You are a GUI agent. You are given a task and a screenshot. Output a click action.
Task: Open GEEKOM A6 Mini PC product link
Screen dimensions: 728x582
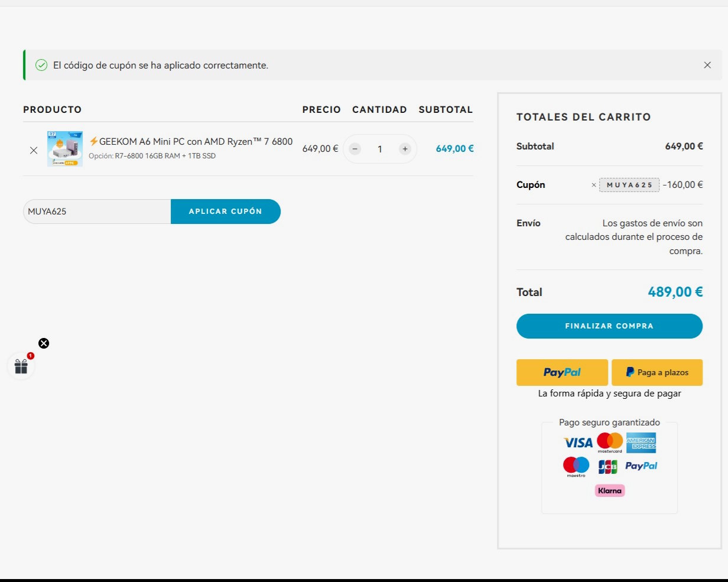[191, 142]
